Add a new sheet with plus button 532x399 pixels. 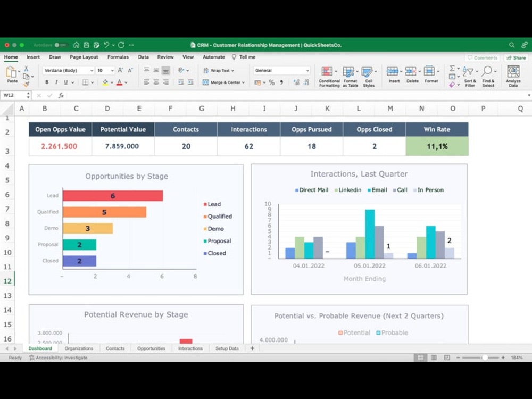252,348
